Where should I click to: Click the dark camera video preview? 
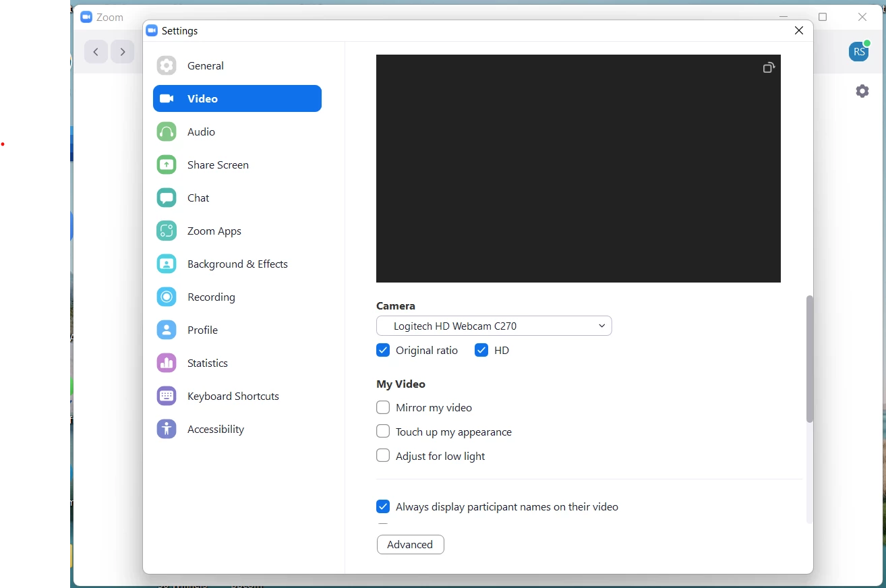[x=579, y=169]
